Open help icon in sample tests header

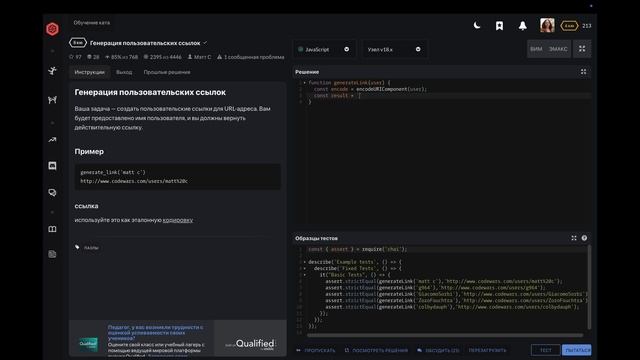(x=584, y=238)
